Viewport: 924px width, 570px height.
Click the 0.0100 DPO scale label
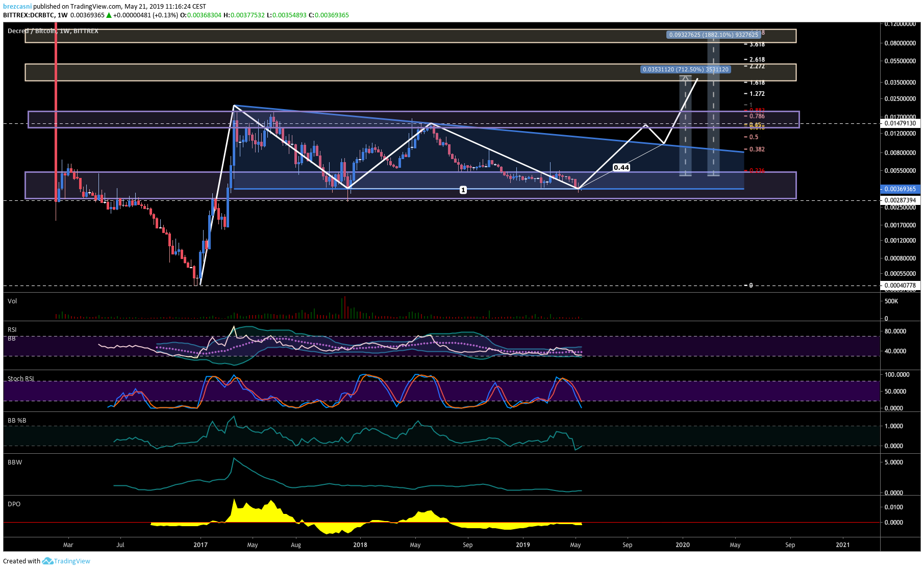pos(894,507)
